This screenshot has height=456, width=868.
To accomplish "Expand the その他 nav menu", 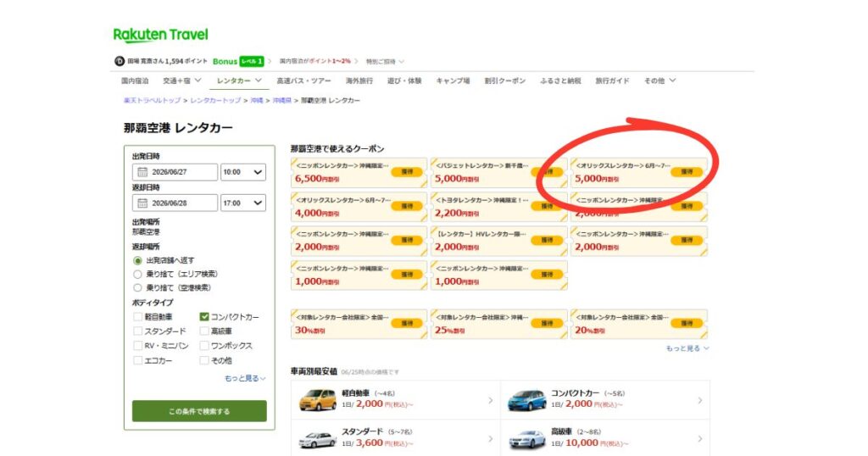I will (659, 81).
